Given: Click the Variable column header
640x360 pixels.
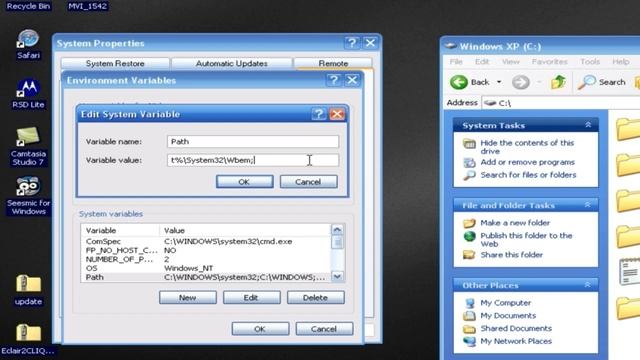Looking at the screenshot, I should tap(120, 230).
